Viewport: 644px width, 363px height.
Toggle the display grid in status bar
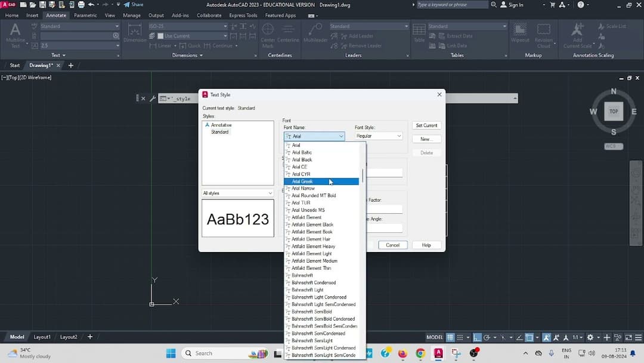click(451, 337)
